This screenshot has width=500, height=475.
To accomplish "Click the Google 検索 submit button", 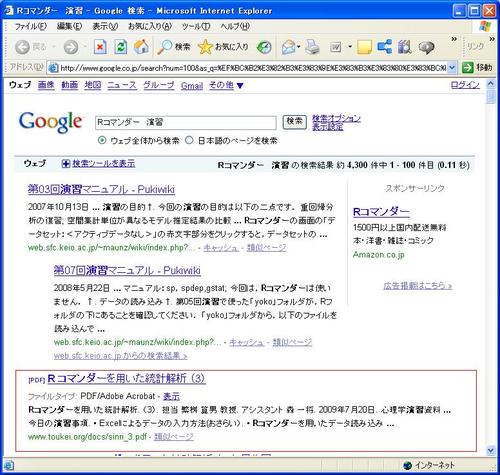I will (x=294, y=122).
